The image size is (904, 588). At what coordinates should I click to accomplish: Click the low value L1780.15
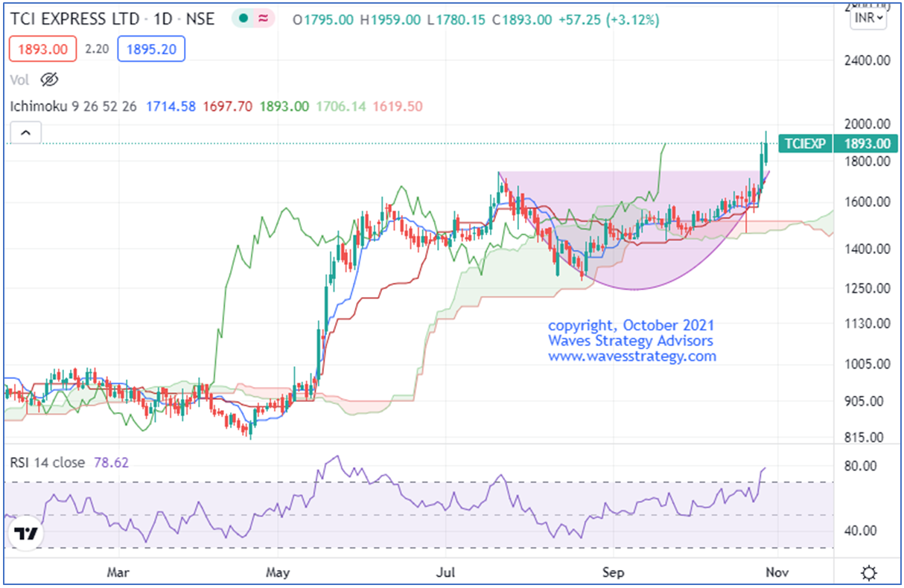455,20
